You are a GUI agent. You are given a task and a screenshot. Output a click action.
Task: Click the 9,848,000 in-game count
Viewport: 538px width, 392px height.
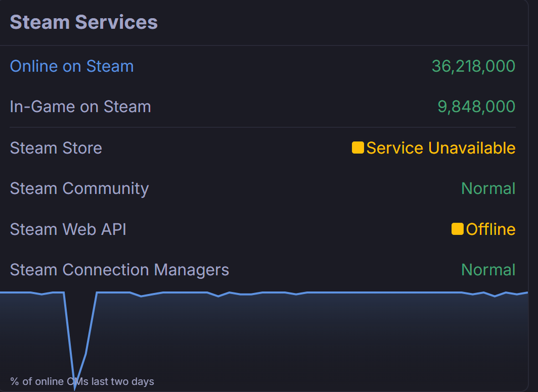coord(476,107)
